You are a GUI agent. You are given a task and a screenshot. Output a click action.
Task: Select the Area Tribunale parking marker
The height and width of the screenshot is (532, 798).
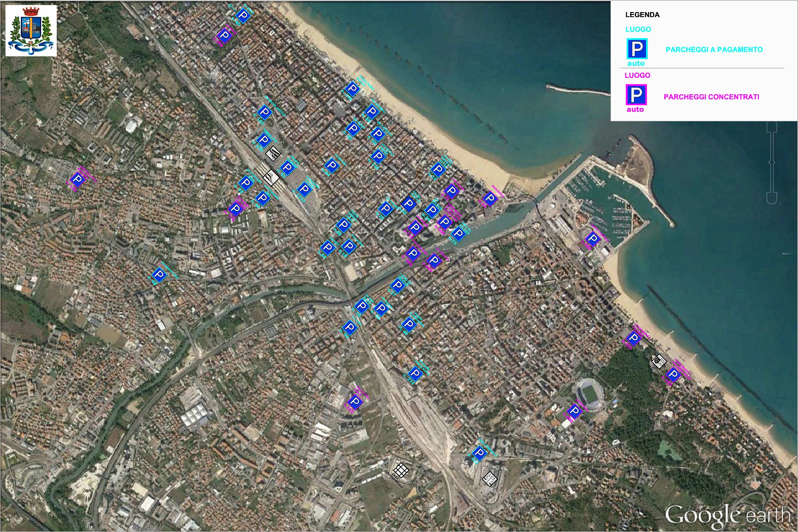point(479,453)
